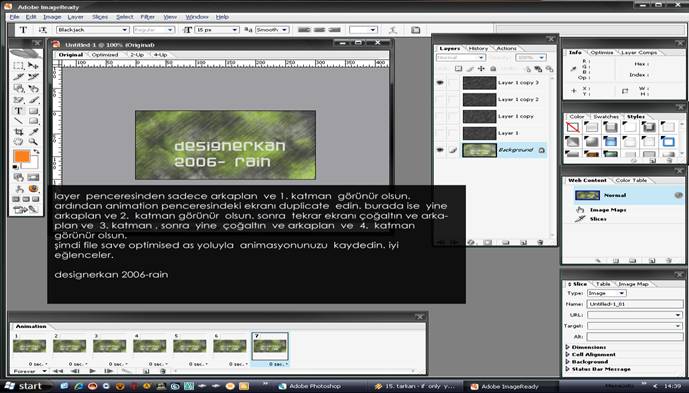Screen dimensions: 689x393
Task: Select the Crop tool
Action: tap(18, 131)
